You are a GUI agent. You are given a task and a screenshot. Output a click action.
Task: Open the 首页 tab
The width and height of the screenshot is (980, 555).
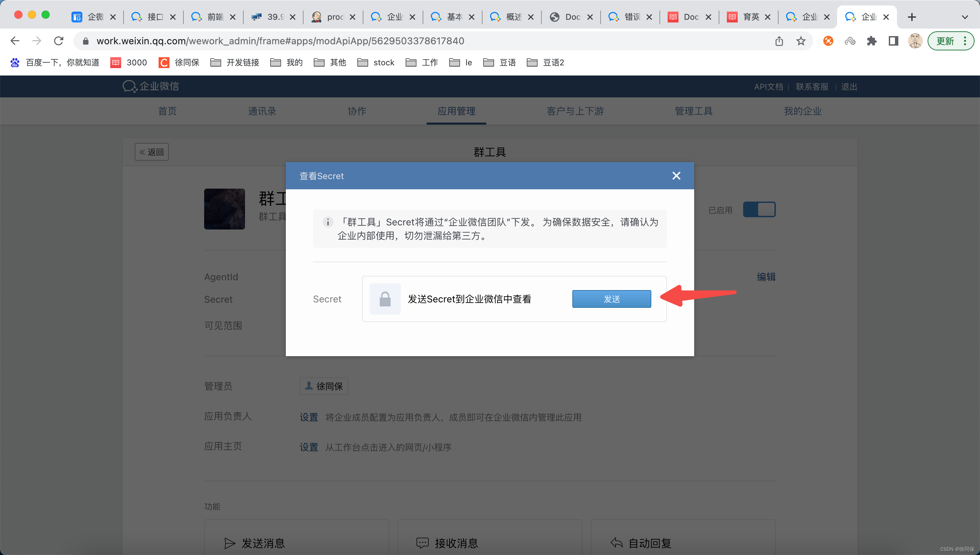(167, 111)
